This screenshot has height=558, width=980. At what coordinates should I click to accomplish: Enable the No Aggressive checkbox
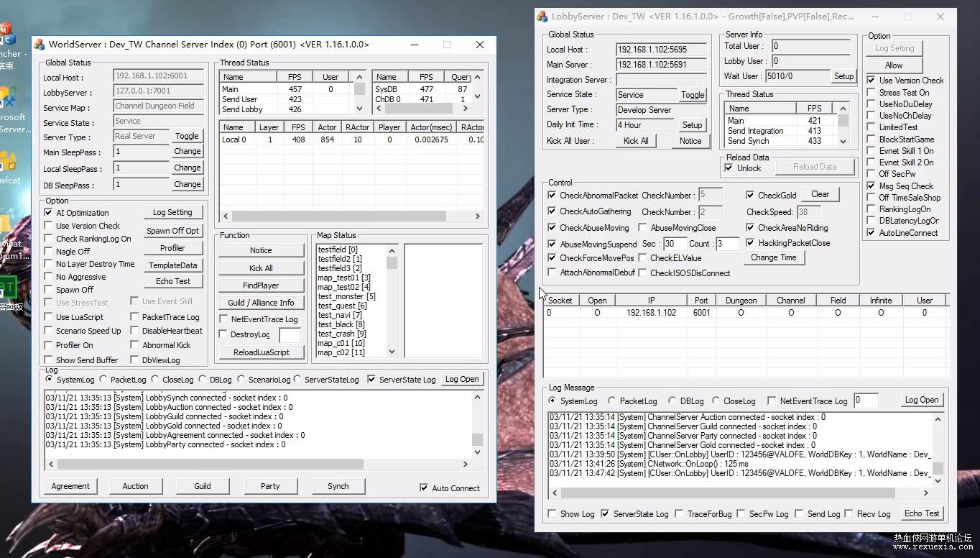(x=48, y=277)
